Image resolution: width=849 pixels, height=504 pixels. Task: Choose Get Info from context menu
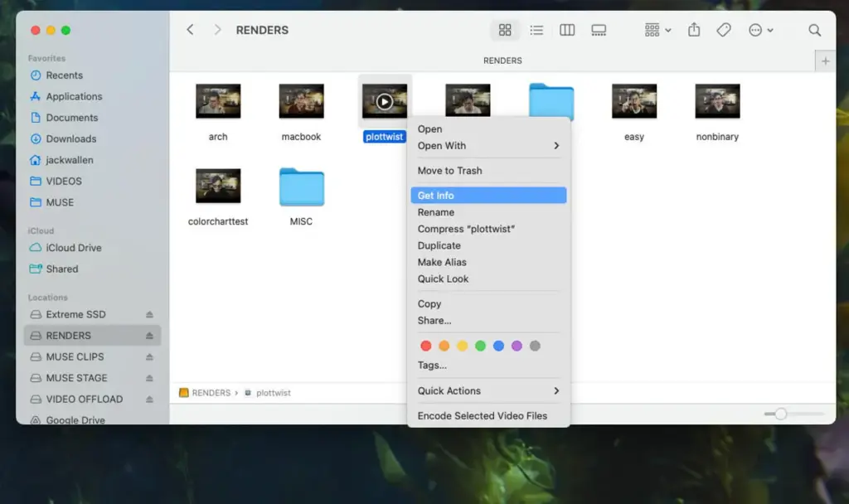point(488,196)
